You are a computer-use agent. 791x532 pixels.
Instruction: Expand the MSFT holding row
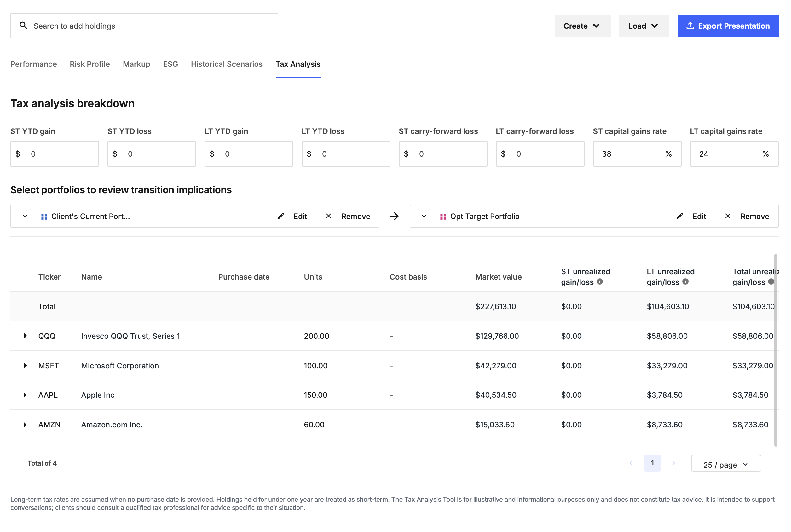pyautogui.click(x=25, y=365)
